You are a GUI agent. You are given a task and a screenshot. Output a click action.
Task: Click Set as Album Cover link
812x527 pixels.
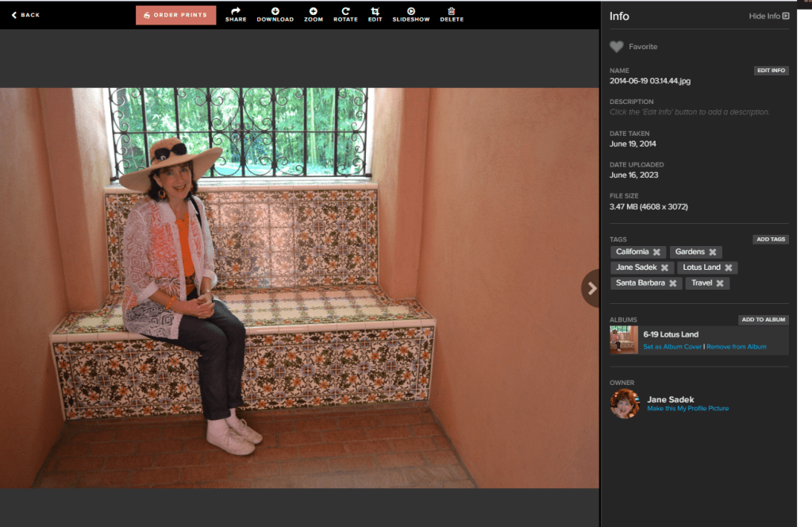click(672, 347)
